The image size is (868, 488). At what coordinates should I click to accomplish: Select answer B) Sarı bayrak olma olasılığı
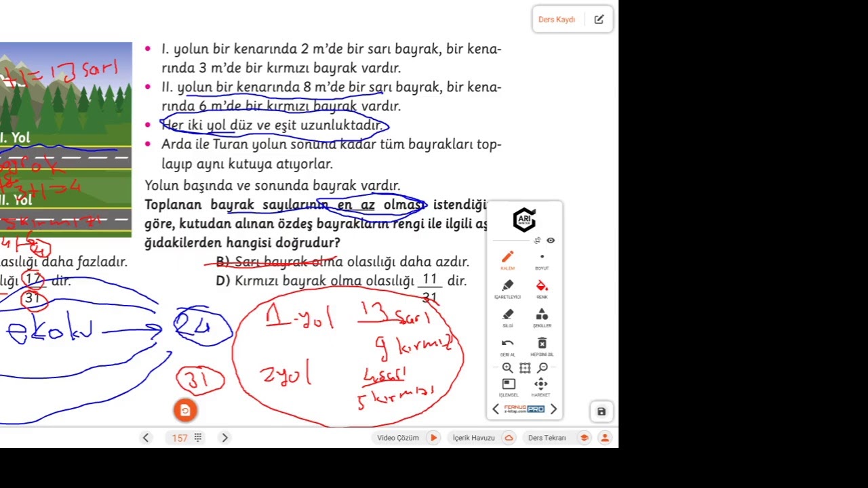click(x=342, y=262)
